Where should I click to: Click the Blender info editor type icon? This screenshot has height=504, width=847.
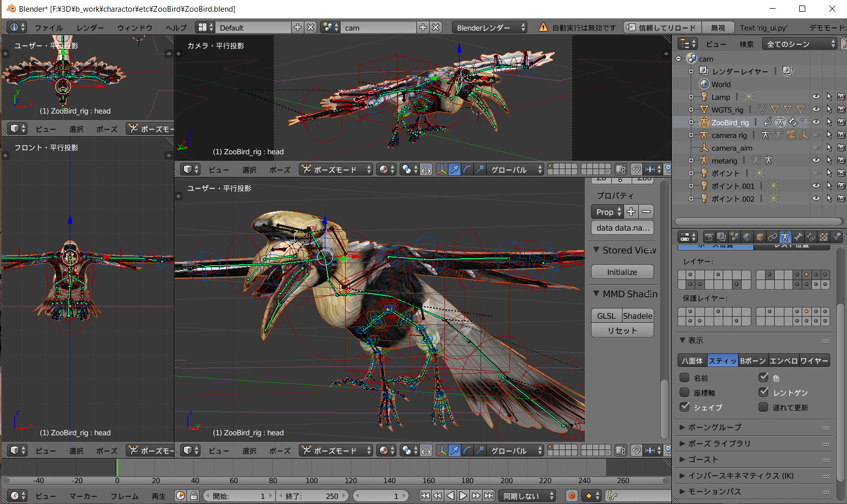point(15,27)
